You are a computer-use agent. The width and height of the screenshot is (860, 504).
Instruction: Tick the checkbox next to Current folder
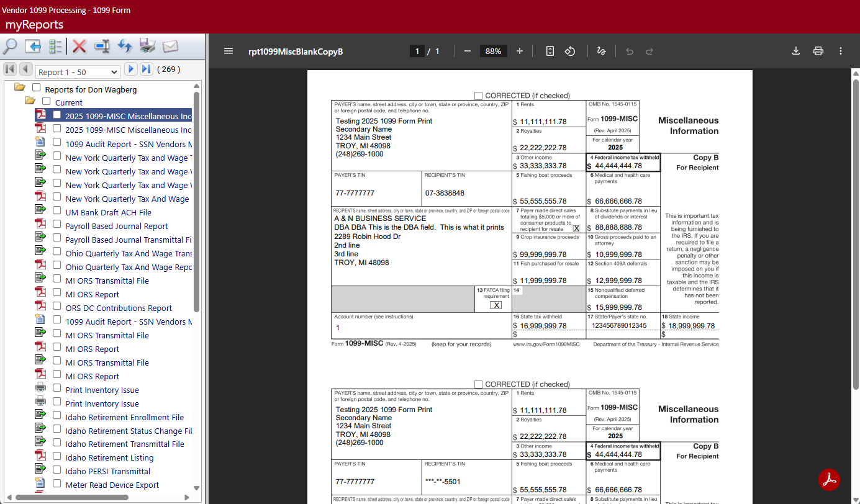47,101
